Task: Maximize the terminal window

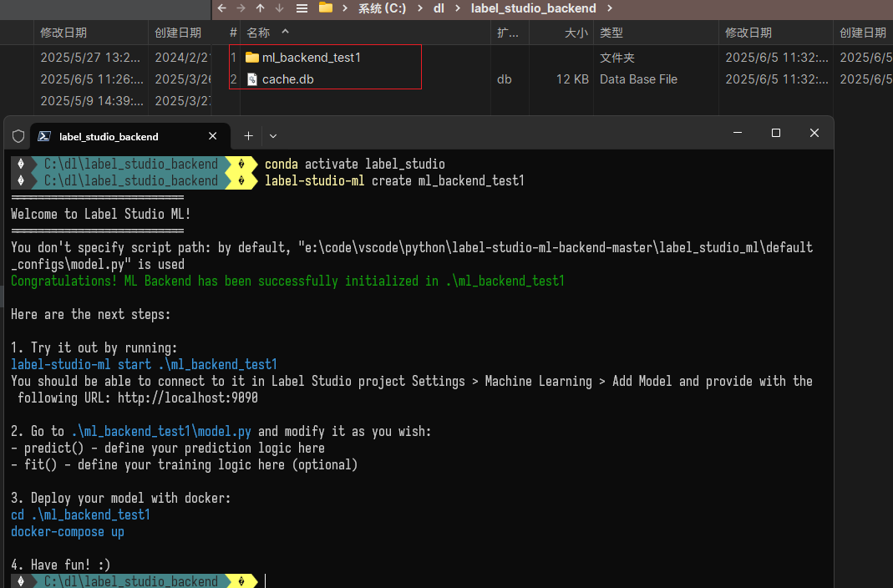Action: point(776,133)
